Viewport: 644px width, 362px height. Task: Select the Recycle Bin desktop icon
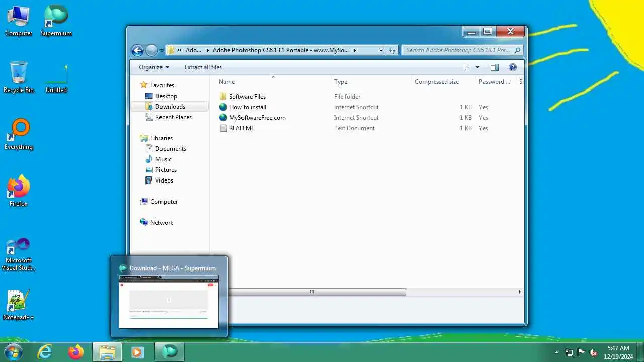pos(19,77)
